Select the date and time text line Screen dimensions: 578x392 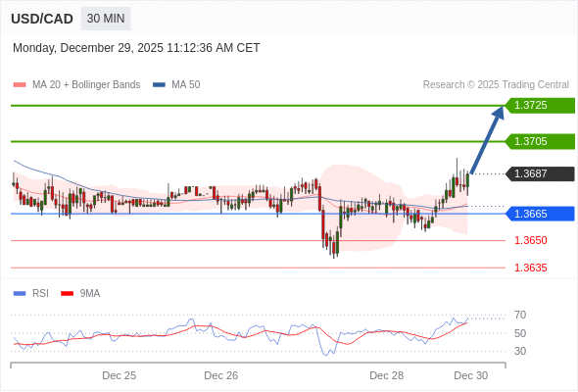[136, 48]
